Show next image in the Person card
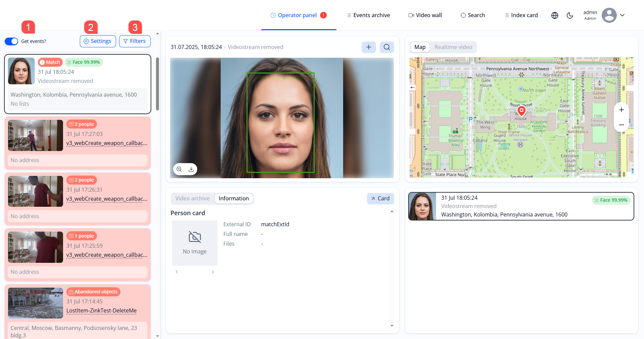The image size is (644, 339). tap(213, 272)
